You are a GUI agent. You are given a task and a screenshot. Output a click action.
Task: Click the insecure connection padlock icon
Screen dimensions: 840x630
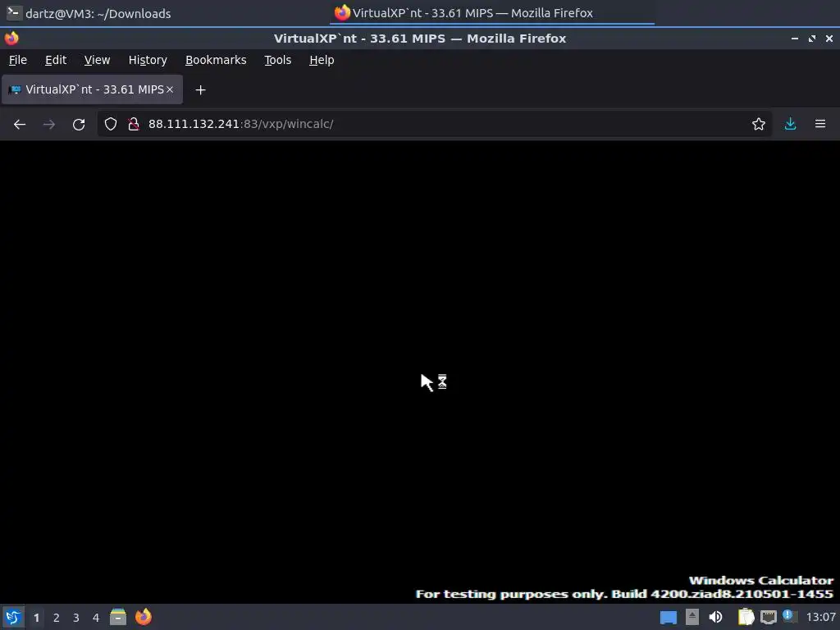pyautogui.click(x=134, y=125)
